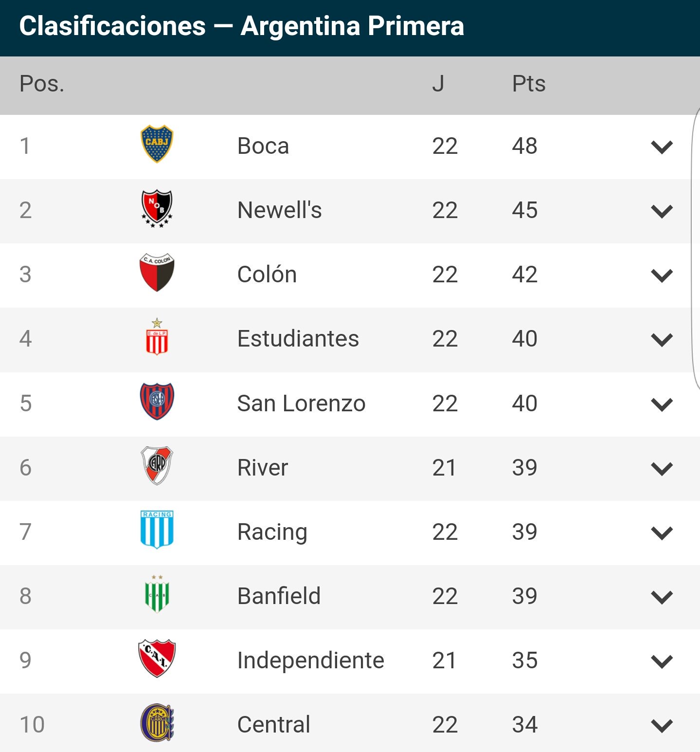Image resolution: width=700 pixels, height=752 pixels.
Task: Select the Racing club badge
Action: click(x=157, y=530)
